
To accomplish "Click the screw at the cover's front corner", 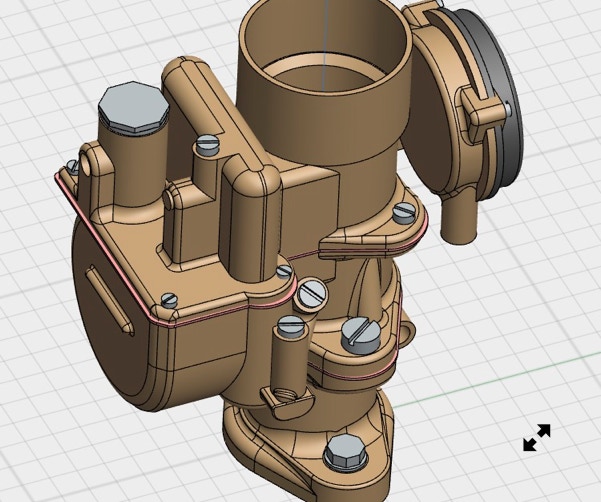I will (169, 299).
